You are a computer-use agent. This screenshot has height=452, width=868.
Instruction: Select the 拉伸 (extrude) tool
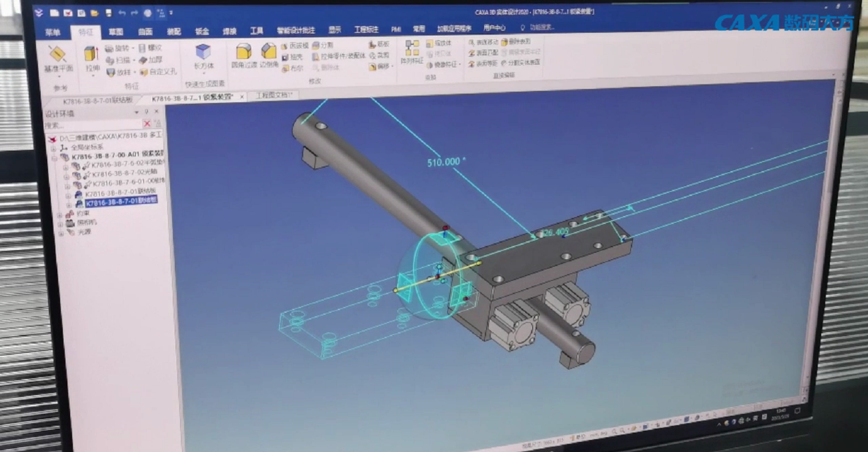[92, 58]
